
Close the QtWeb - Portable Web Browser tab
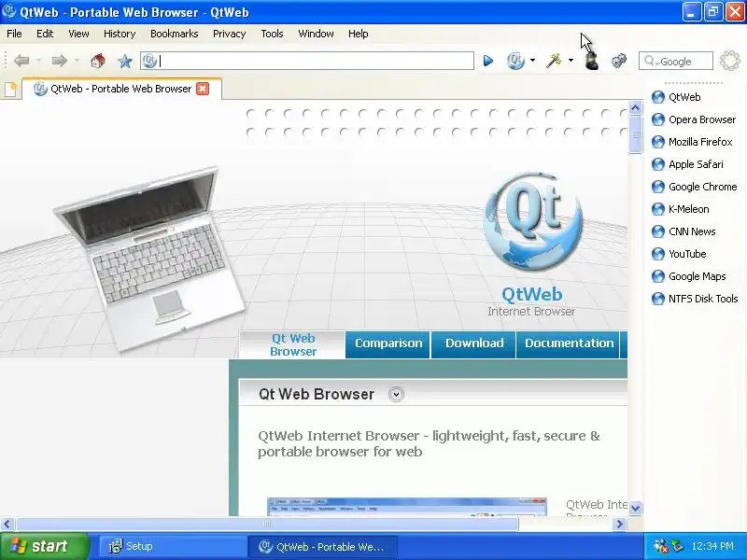click(203, 89)
